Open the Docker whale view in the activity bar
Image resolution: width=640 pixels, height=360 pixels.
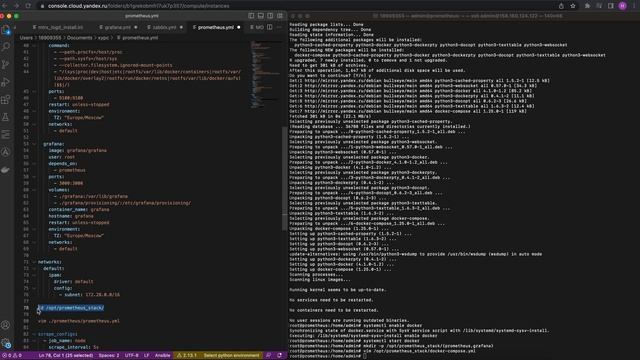coord(6,170)
